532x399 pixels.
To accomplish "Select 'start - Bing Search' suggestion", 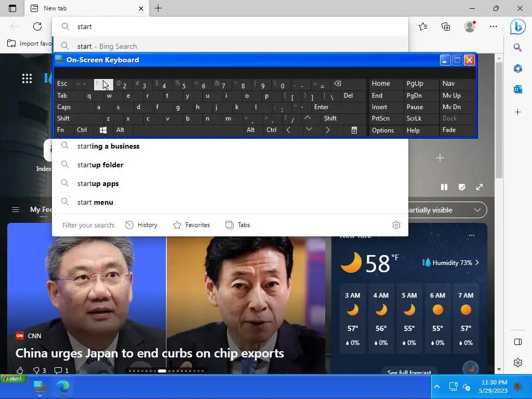I will [230, 46].
